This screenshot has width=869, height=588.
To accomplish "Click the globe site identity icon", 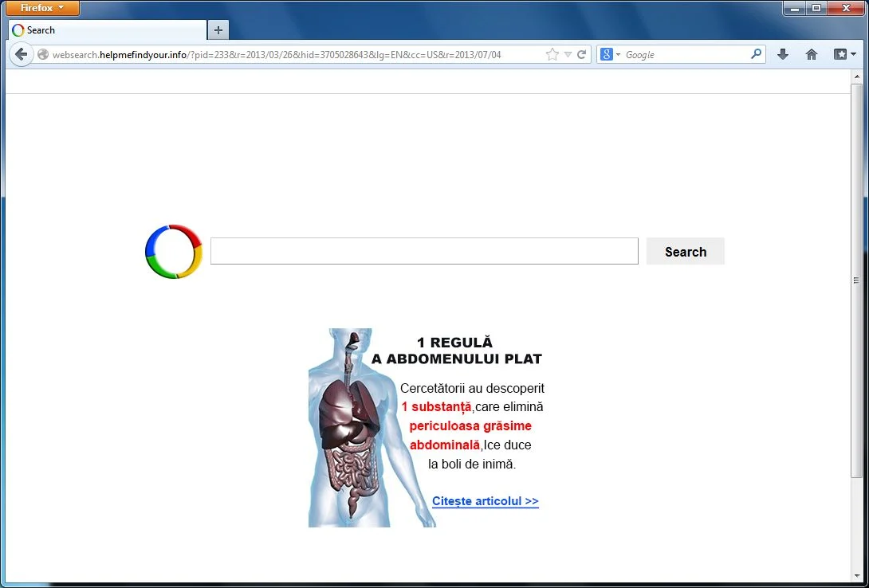I will click(43, 54).
